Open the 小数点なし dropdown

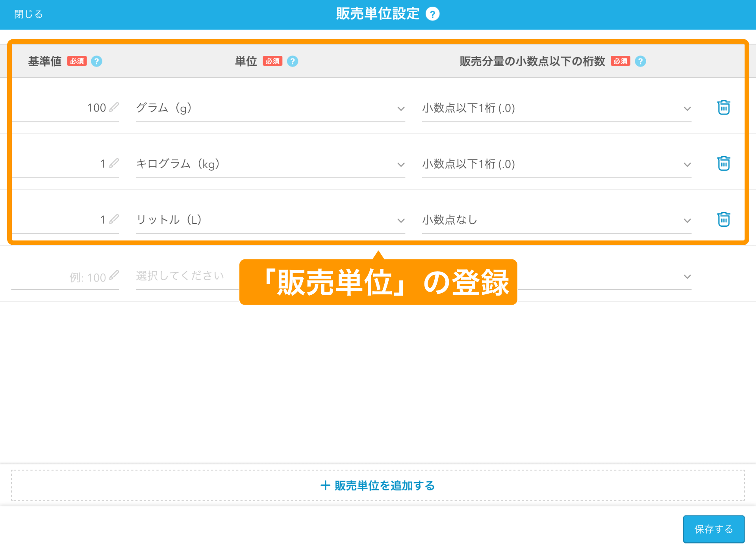coord(557,220)
